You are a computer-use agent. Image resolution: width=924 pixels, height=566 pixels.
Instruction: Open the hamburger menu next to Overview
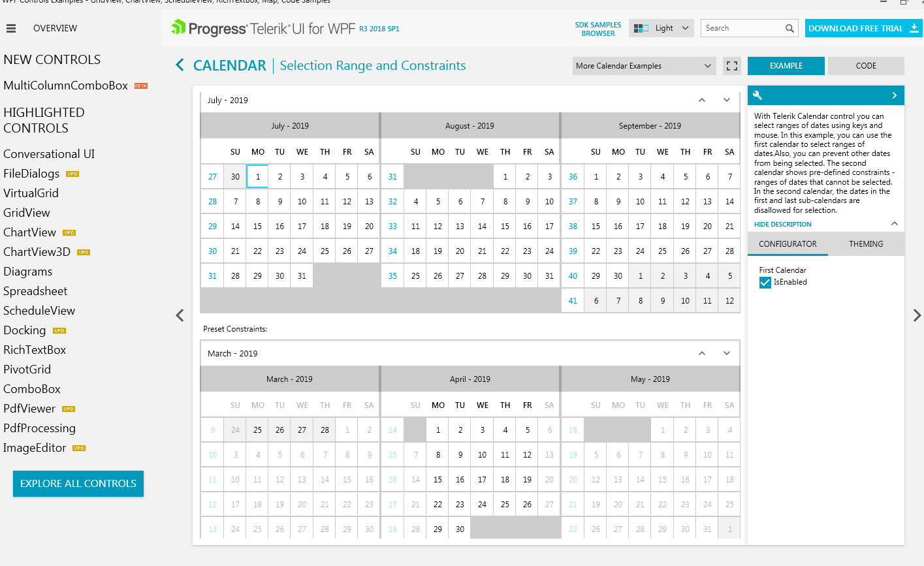click(x=11, y=28)
